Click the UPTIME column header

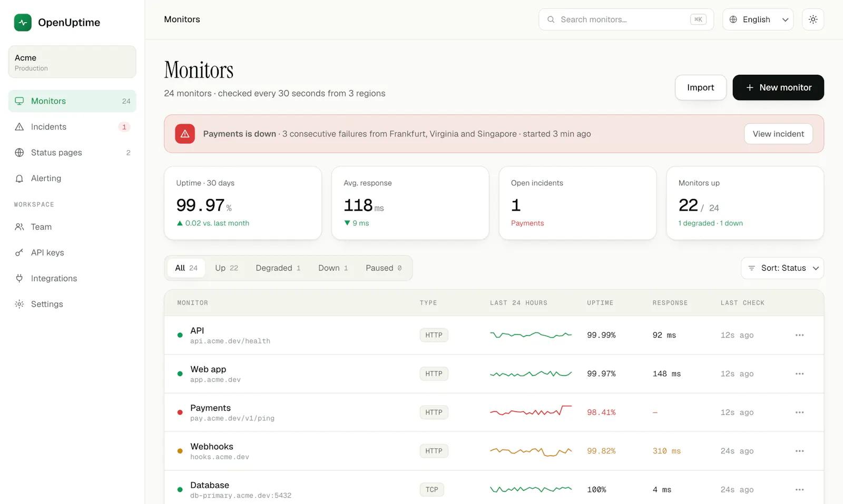coord(600,303)
